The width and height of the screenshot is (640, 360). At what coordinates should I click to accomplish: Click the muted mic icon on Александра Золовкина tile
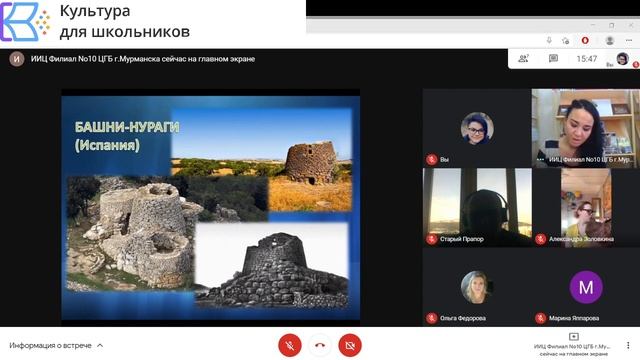click(x=540, y=239)
